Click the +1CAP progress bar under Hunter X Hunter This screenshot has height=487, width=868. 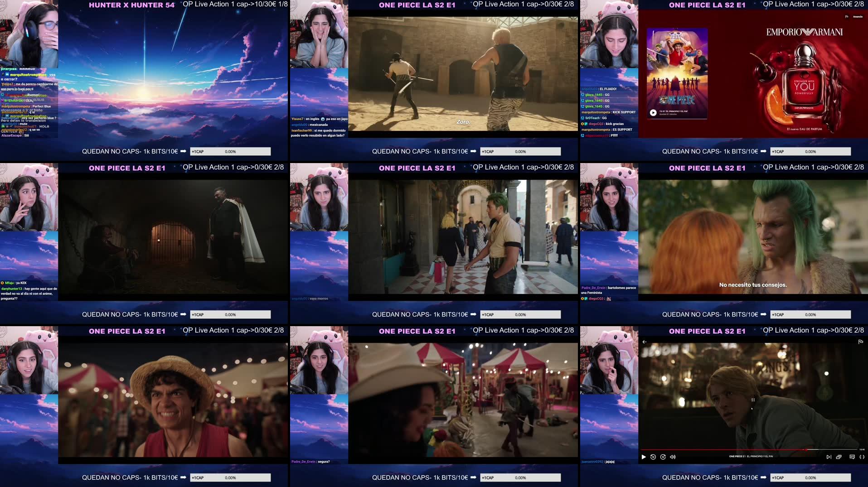click(230, 151)
